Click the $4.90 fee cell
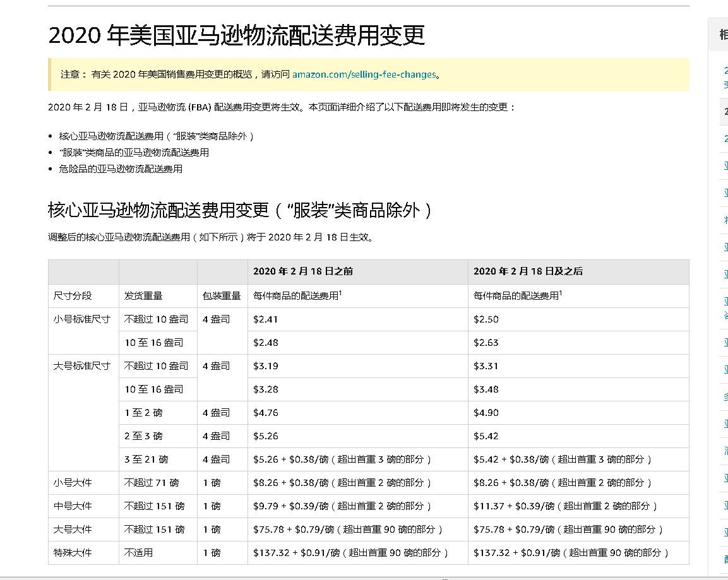 [x=486, y=413]
